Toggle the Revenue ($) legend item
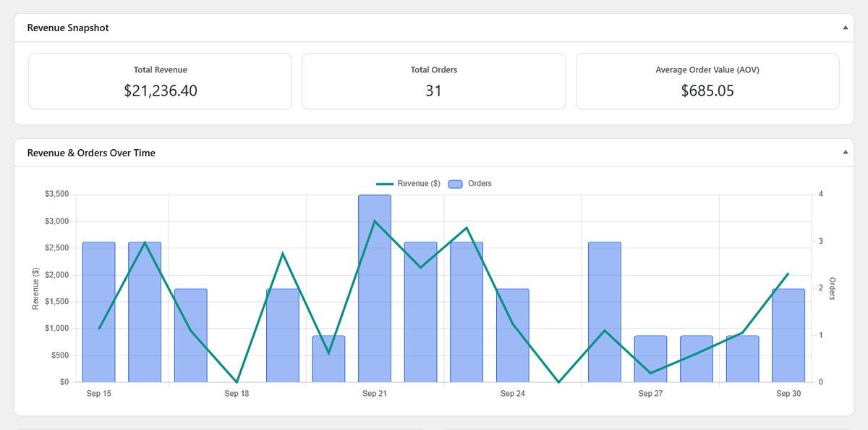 (408, 184)
